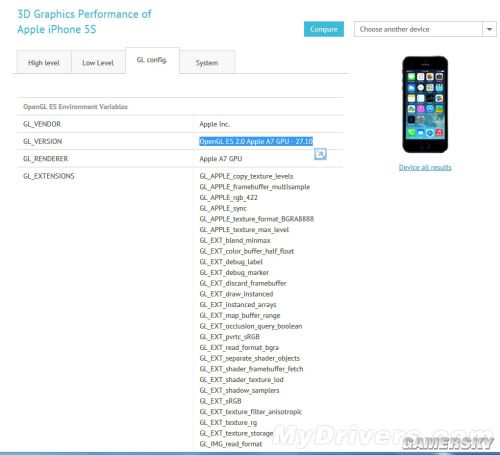Screen dimensions: 500x455
Task: Click the Apple A7 GPU renderer value
Action: click(221, 159)
